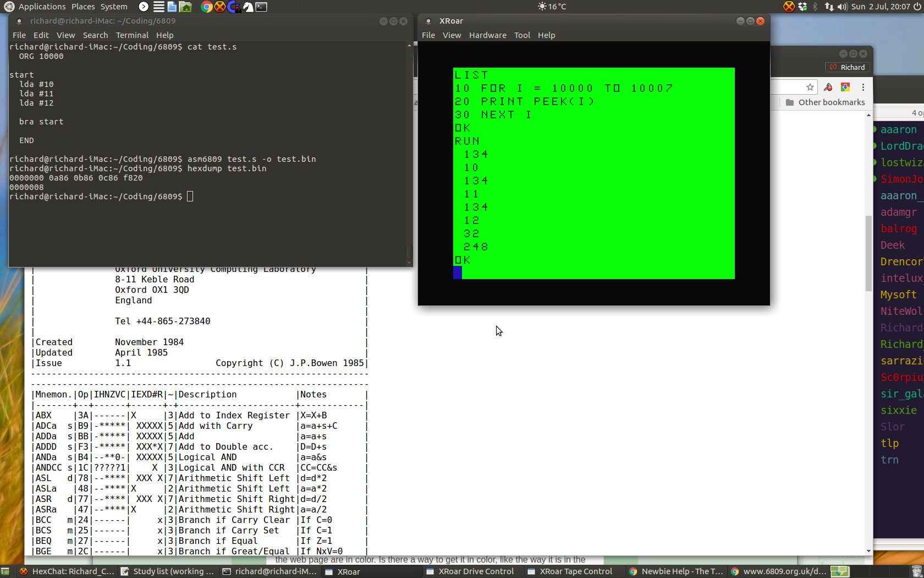The height and width of the screenshot is (578, 924).
Task: Open the terminal Help menu
Action: point(164,35)
